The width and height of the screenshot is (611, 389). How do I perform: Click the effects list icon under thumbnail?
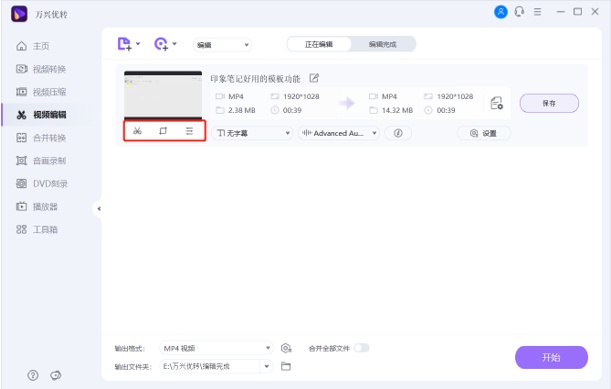click(x=189, y=131)
